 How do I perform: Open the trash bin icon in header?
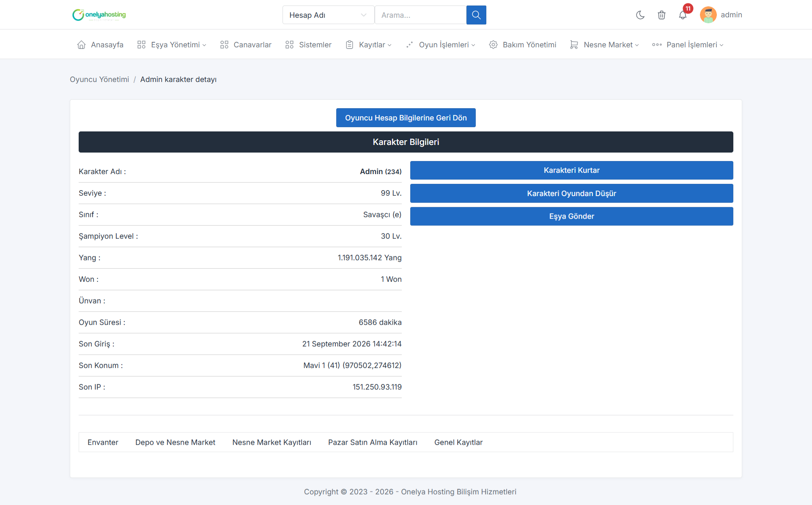661,15
